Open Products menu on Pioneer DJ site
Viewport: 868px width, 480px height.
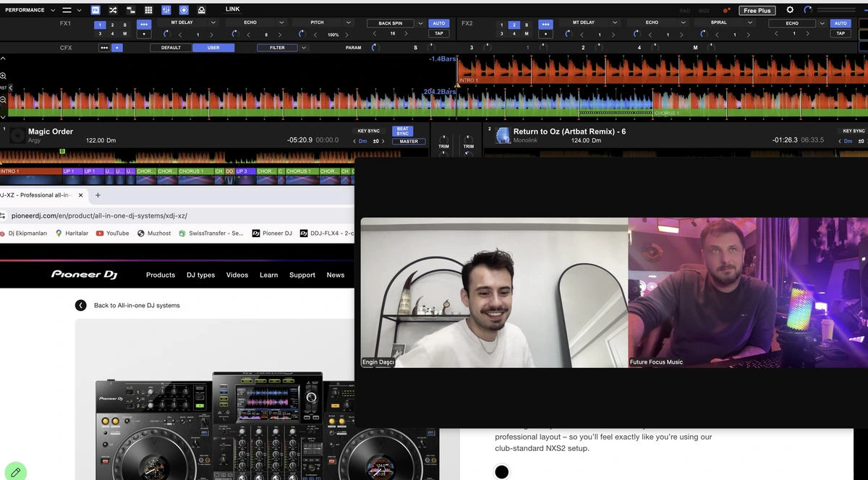(x=161, y=275)
